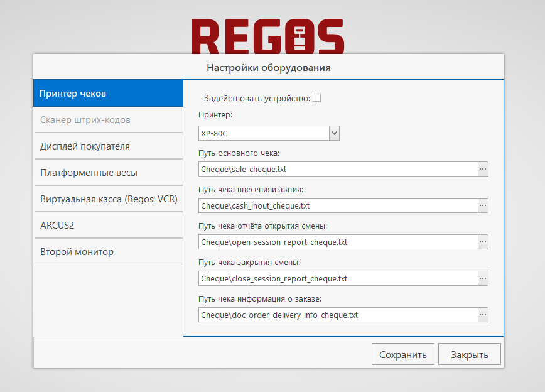The width and height of the screenshot is (545, 392).
Task: Edit the doc_order_delivery_info_cheque.txt path field
Action: tap(338, 315)
